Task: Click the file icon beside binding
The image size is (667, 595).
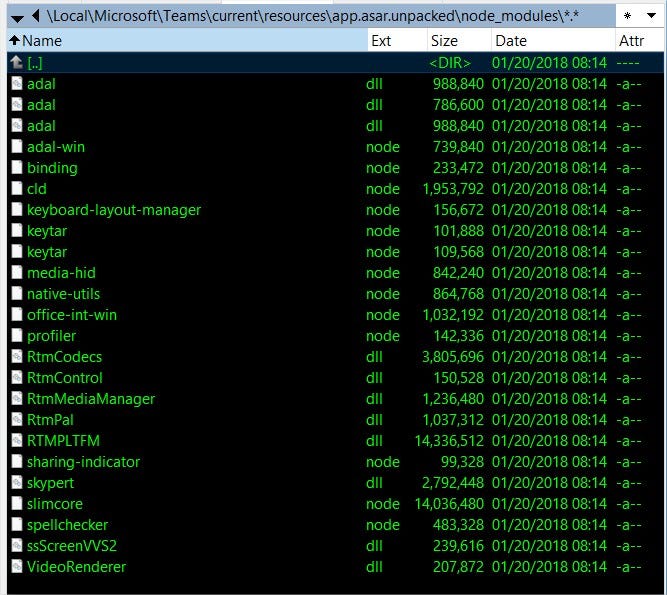Action: point(17,168)
